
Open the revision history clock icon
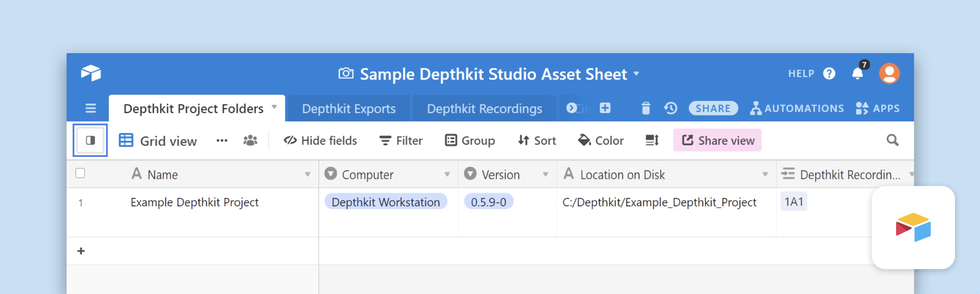(x=670, y=108)
